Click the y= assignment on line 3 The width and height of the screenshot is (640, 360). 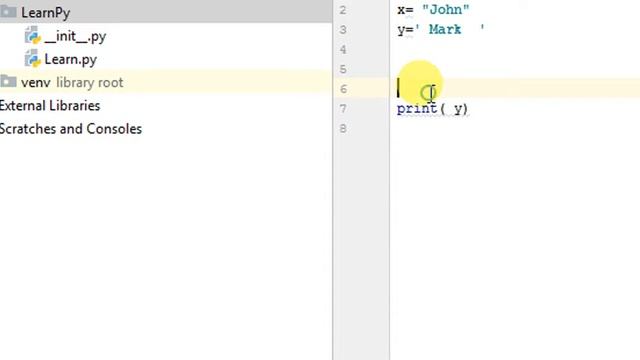[x=405, y=30]
